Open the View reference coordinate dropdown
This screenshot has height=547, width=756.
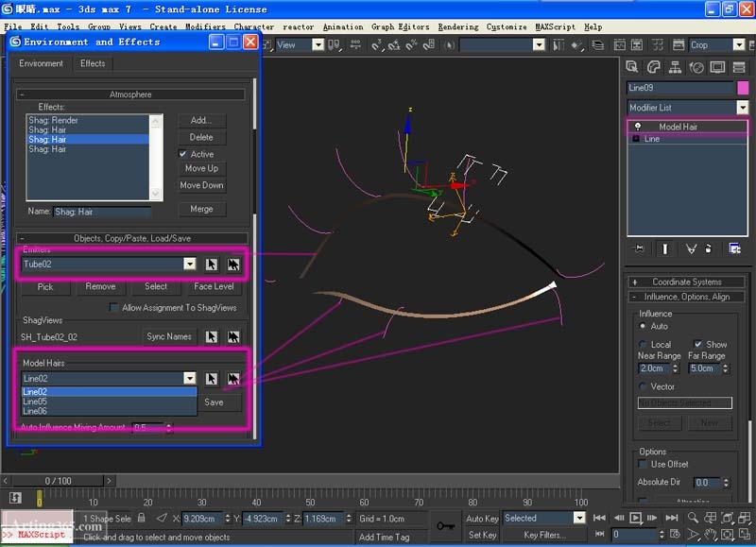(x=318, y=44)
